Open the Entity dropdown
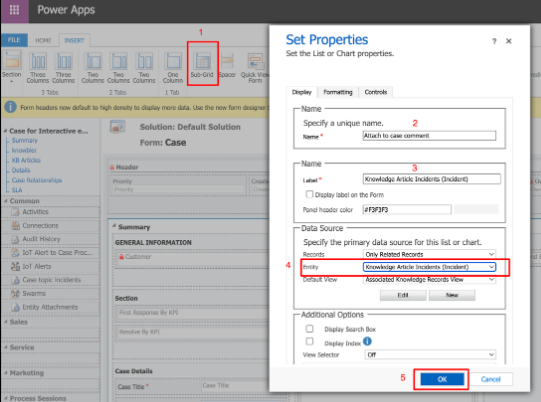Viewport: 541px width, 402px height. point(429,267)
